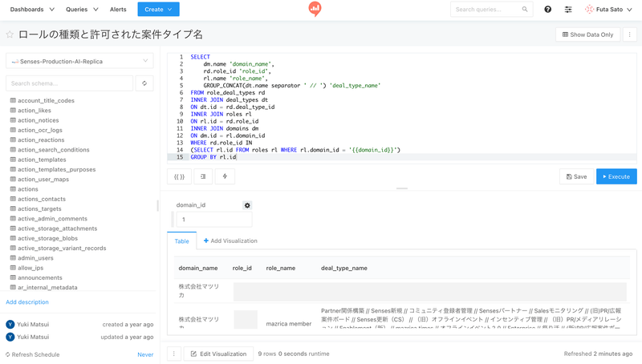The image size is (642, 364).
Task: Click the Add description link
Action: (x=27, y=302)
